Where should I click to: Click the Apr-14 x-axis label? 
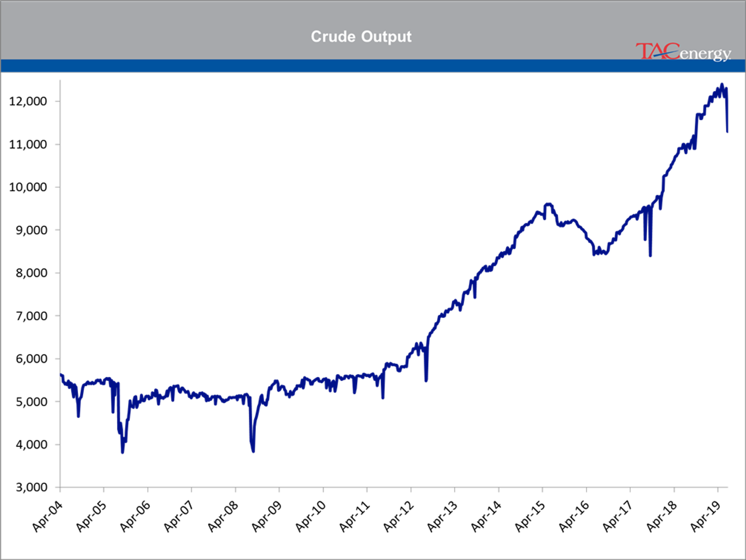[x=486, y=516]
